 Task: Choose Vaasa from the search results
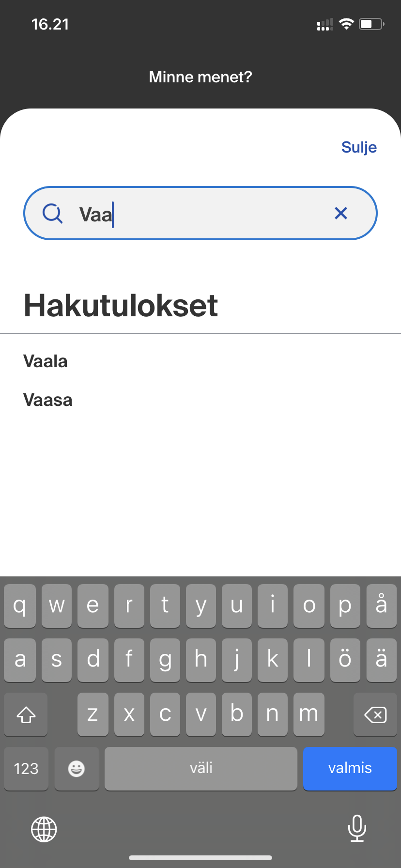coord(48,400)
